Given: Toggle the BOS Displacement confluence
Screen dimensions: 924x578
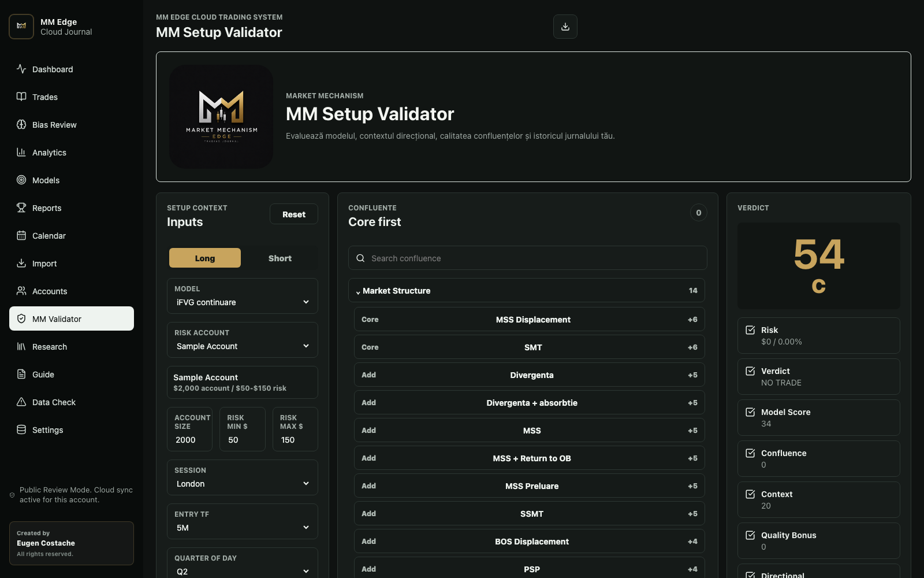Looking at the screenshot, I should click(530, 541).
